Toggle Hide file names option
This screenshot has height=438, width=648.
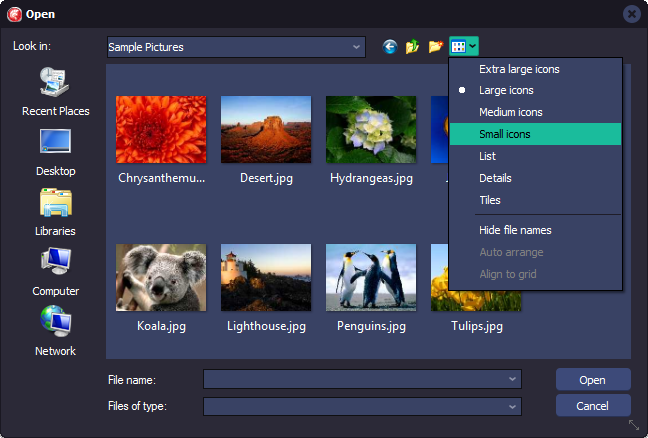pyautogui.click(x=515, y=230)
